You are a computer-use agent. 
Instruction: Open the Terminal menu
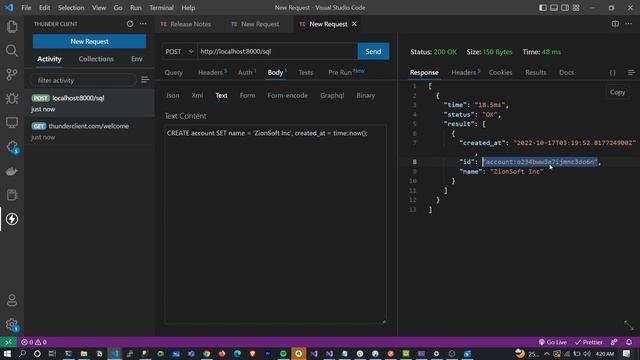161,8
